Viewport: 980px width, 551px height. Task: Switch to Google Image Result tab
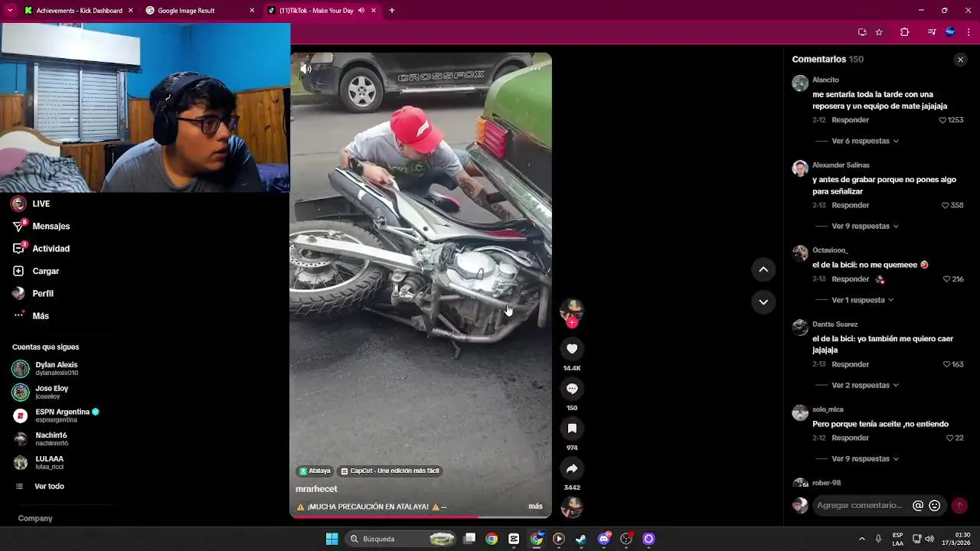pyautogui.click(x=201, y=11)
